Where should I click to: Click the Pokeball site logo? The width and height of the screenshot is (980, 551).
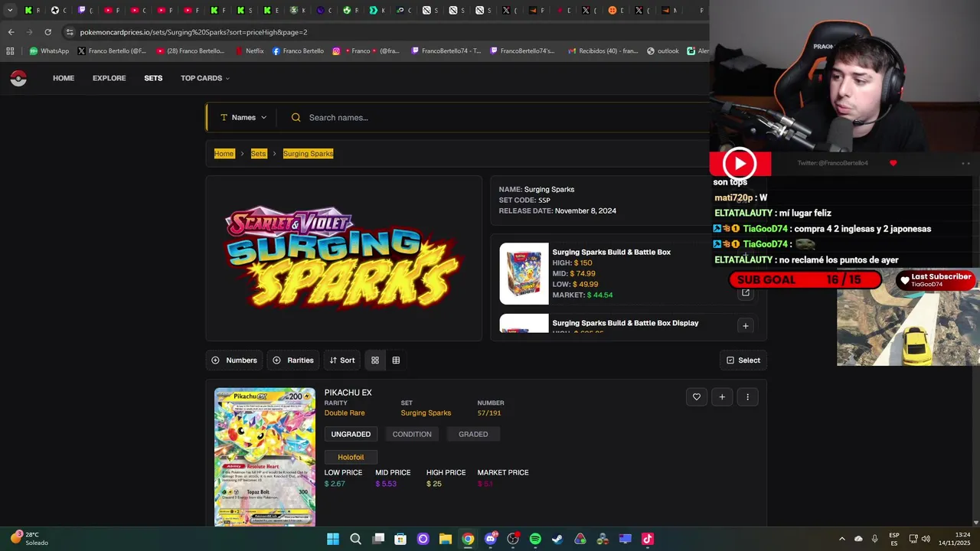pos(18,78)
